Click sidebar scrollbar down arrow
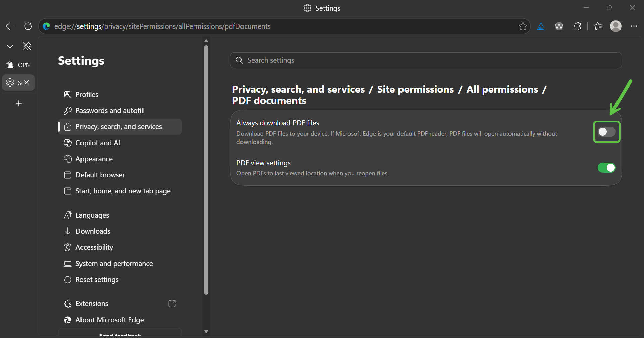 206,331
